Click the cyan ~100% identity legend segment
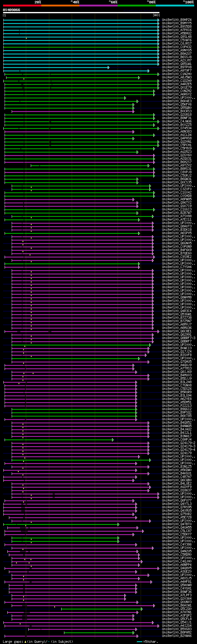 point(175,6)
